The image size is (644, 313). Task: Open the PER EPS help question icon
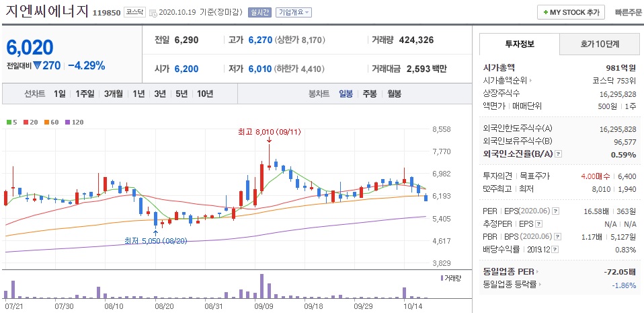556,211
